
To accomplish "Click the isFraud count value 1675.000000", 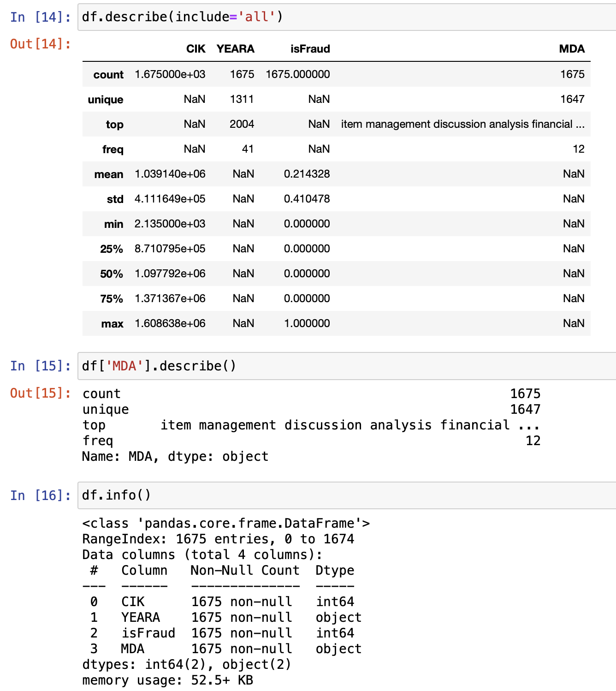I will [298, 74].
